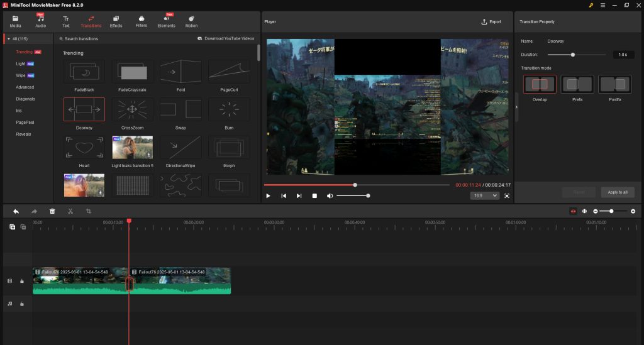Screen dimensions: 644x345
Task: Open the Media tab
Action: [15, 21]
